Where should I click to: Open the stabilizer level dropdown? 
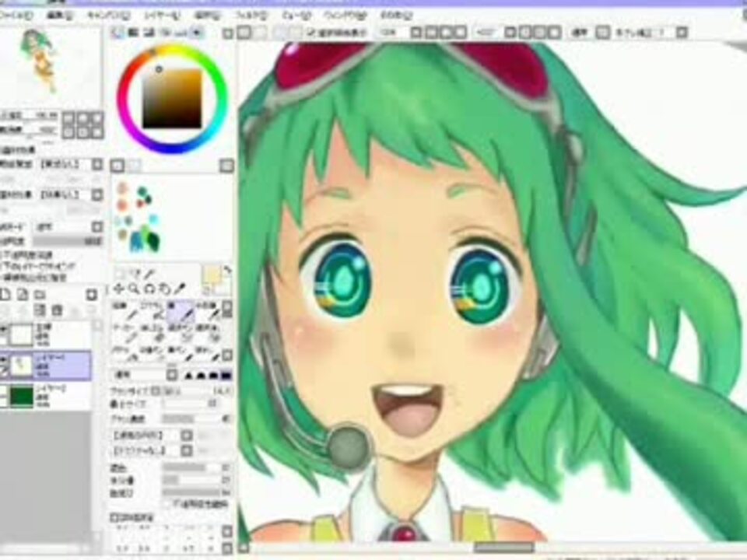click(x=682, y=33)
